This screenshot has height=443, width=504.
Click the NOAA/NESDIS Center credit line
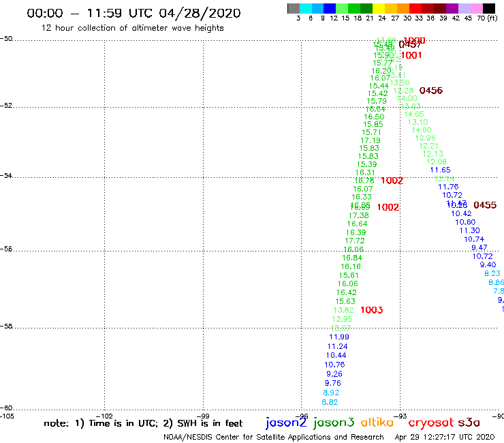click(274, 438)
